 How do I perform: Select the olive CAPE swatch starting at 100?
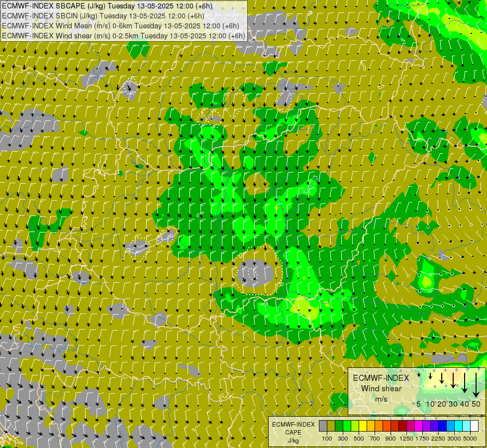point(331,426)
